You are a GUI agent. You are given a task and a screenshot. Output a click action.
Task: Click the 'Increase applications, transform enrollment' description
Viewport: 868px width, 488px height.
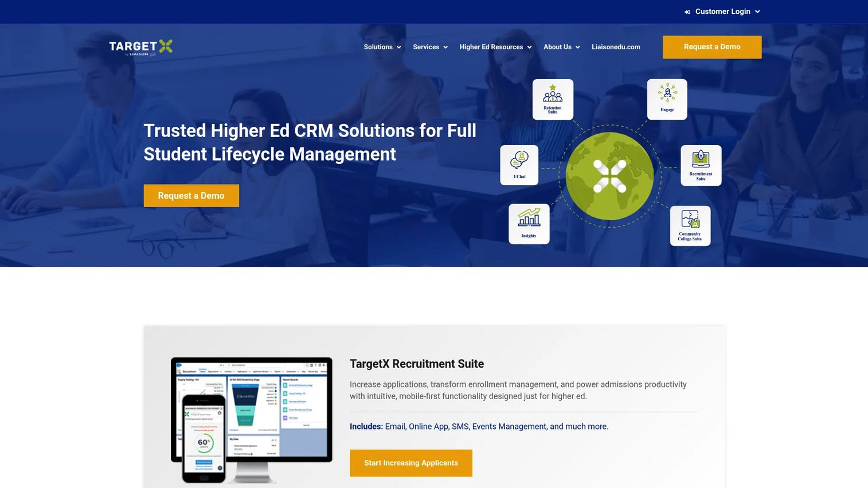tap(518, 390)
